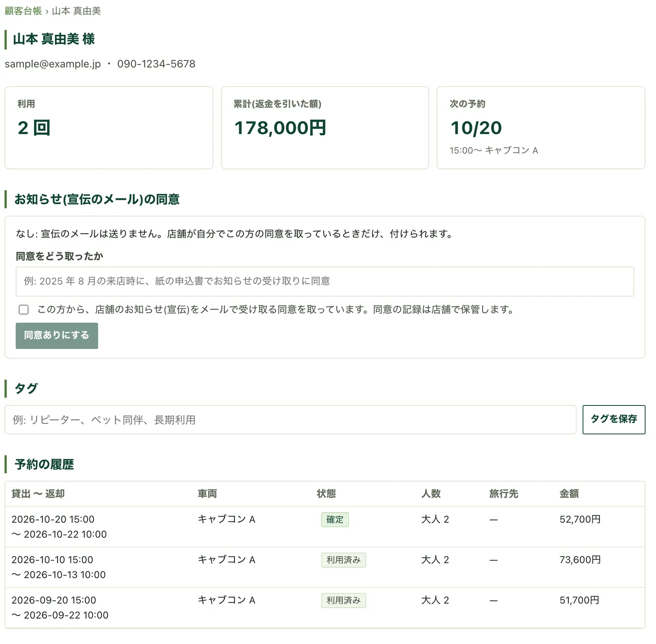Click the 山本 真由美 様 page heading

tap(54, 39)
